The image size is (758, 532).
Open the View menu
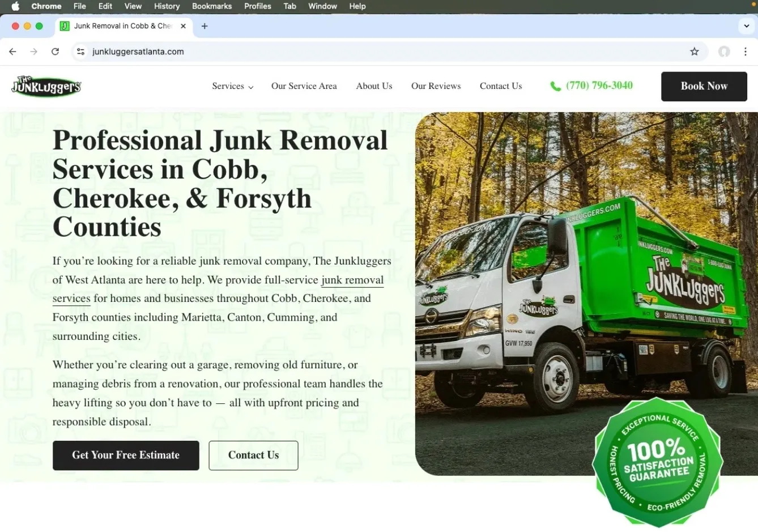(133, 6)
